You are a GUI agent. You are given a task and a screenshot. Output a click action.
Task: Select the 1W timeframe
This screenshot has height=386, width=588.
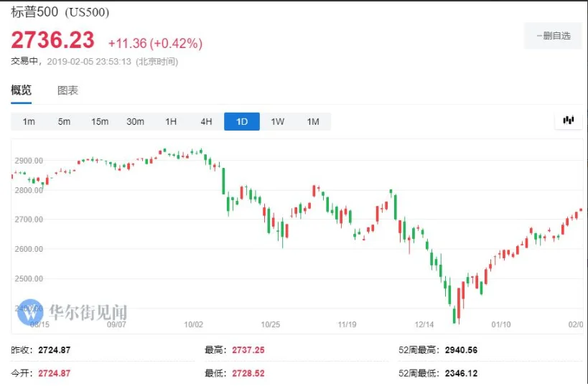point(278,121)
